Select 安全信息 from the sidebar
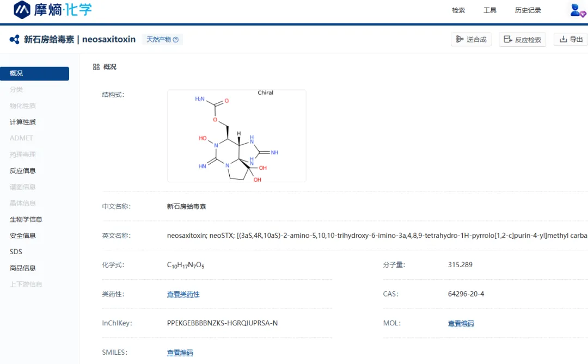Image resolution: width=588 pixels, height=364 pixels. coord(23,236)
